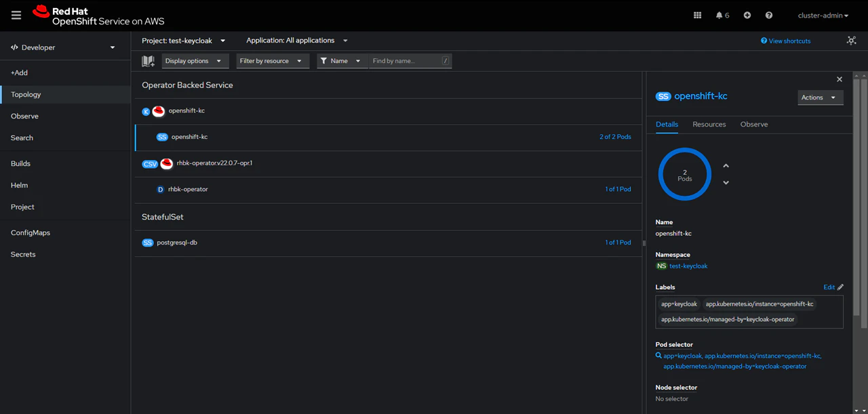This screenshot has height=414, width=868.
Task: Click the Red Hat logo on openshift-kc row
Action: pos(159,111)
